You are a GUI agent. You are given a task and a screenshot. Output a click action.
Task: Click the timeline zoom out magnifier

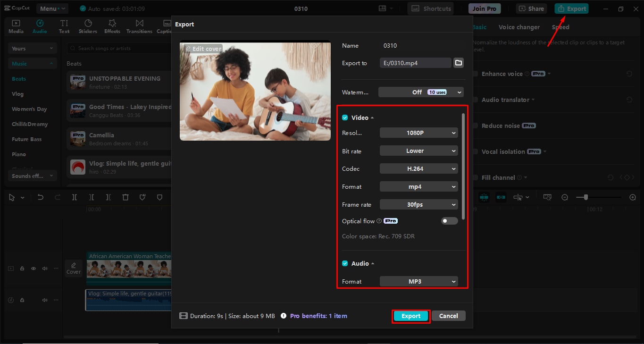click(x=565, y=197)
